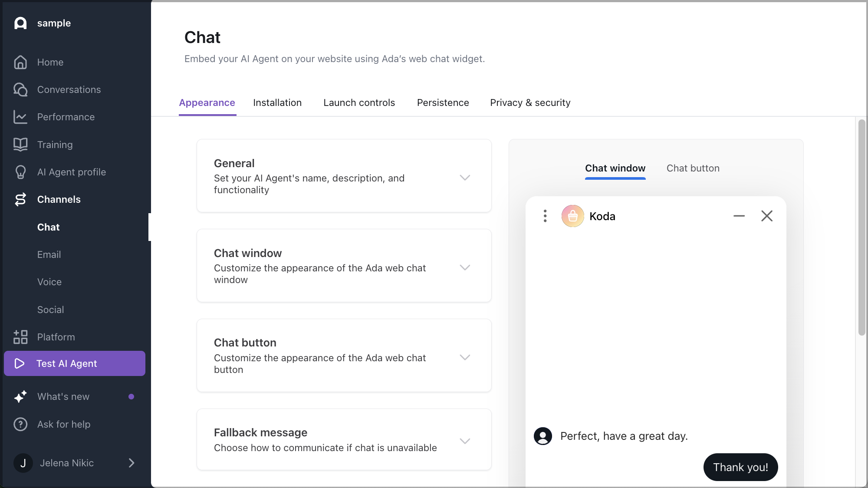The height and width of the screenshot is (488, 868).
Task: Go to the Training section
Action: (x=55, y=144)
